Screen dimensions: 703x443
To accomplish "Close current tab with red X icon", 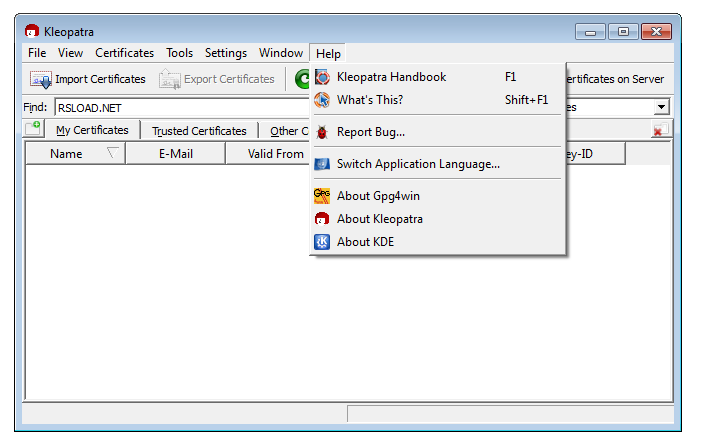I will click(x=661, y=130).
